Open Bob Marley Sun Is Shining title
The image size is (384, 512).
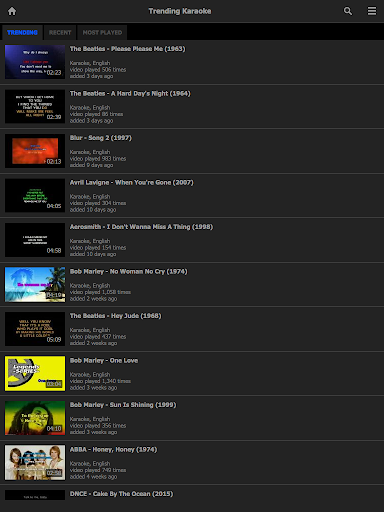(123, 405)
